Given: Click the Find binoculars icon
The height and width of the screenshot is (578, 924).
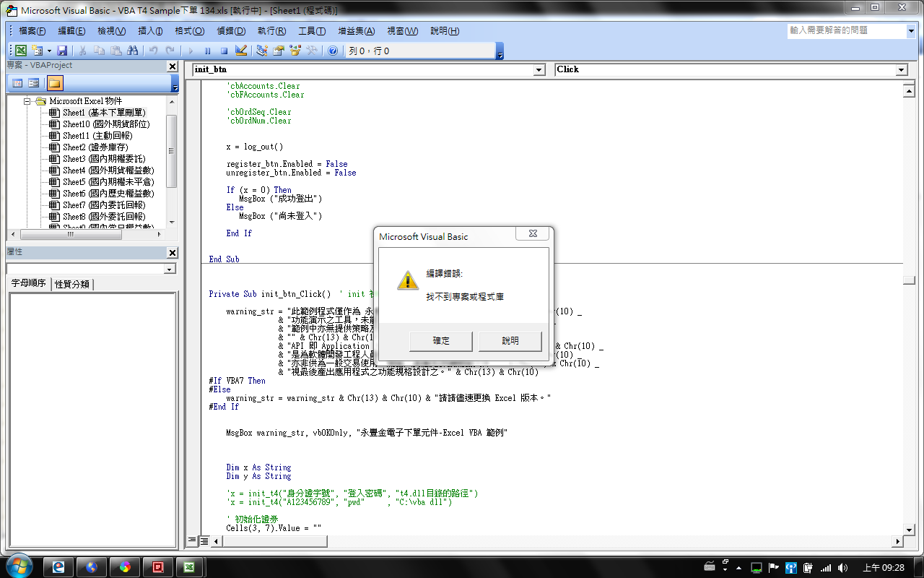Looking at the screenshot, I should (132, 51).
